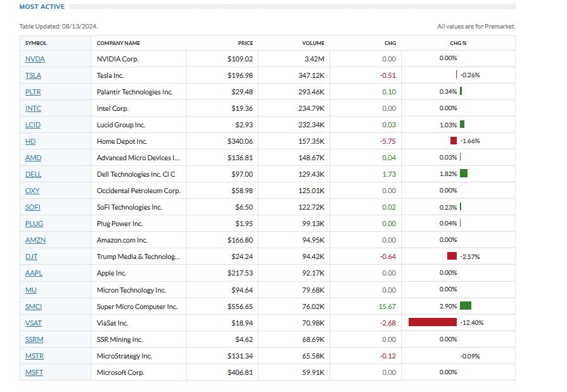Click the SMCI ticker link
The height and width of the screenshot is (392, 567).
[x=34, y=306]
